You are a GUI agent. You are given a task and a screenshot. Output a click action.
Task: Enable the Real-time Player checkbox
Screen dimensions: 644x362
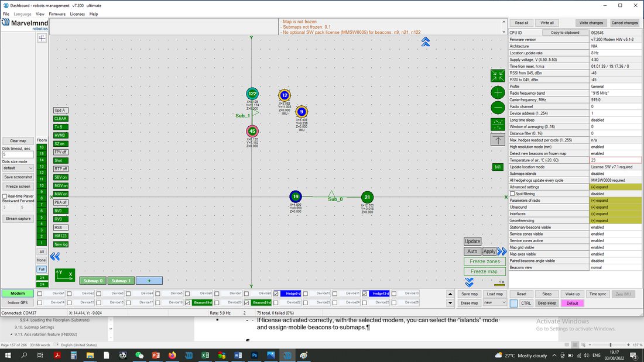click(x=5, y=196)
